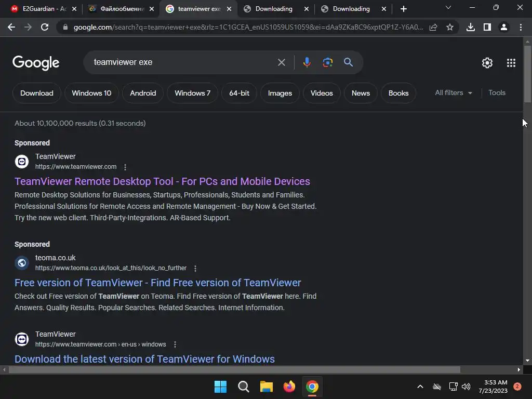Show hidden system tray icons
The width and height of the screenshot is (532, 399).
point(420,387)
